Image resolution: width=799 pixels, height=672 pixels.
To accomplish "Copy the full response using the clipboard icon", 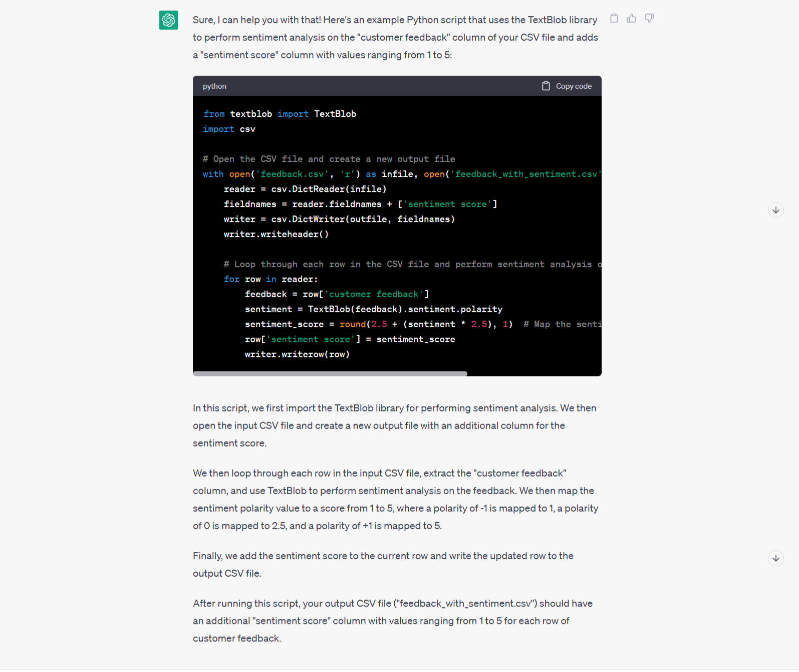I will (x=614, y=18).
